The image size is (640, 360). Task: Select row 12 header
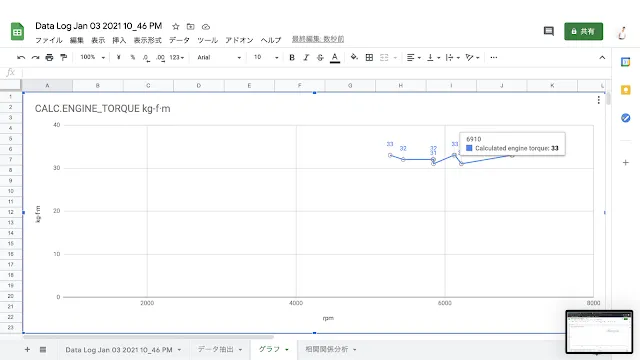tap(11, 212)
